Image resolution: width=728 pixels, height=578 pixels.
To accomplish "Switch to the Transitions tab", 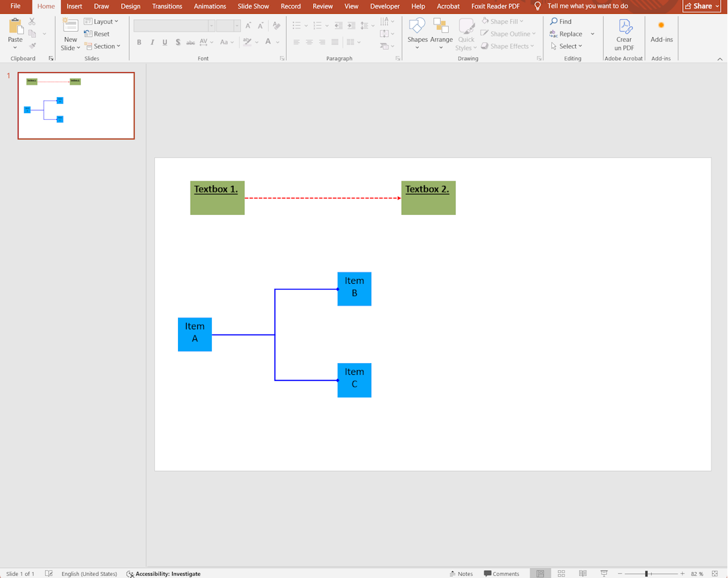I will click(x=167, y=6).
